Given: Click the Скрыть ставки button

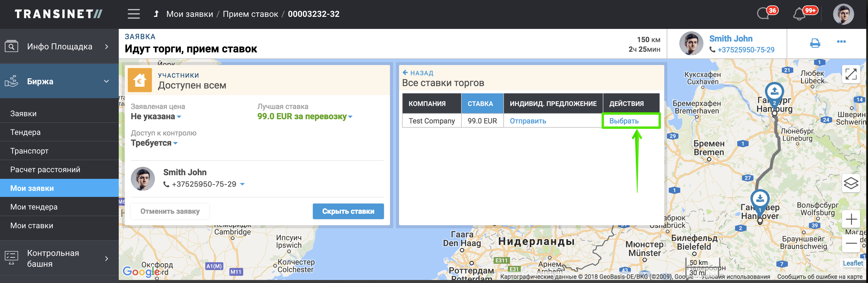Looking at the screenshot, I should [x=348, y=211].
